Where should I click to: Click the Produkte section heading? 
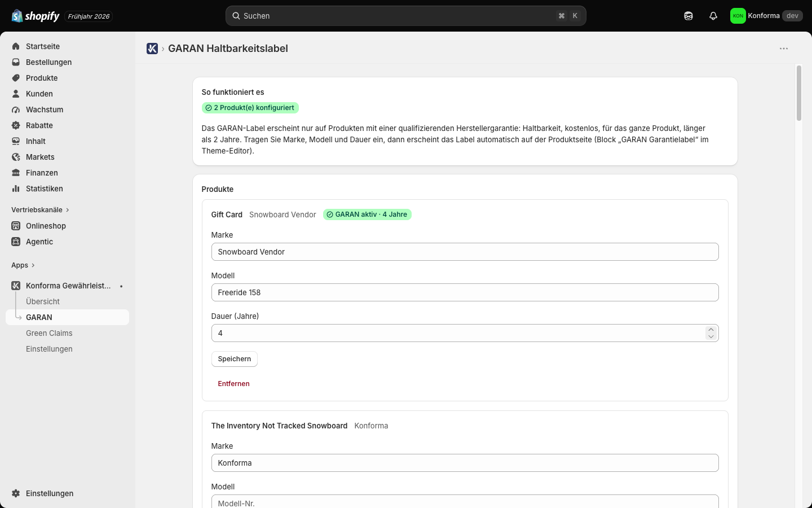point(218,189)
